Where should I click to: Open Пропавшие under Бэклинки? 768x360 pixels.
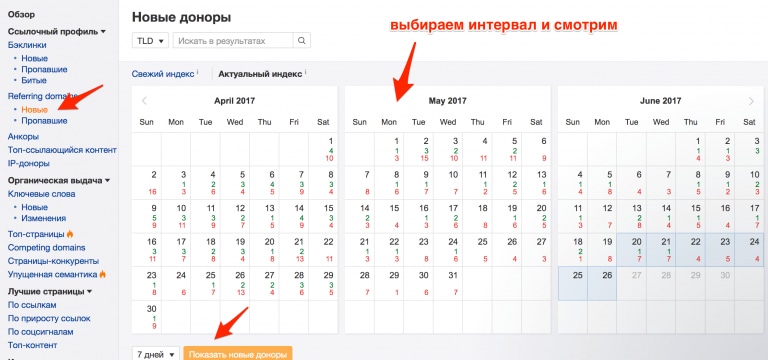pos(44,70)
